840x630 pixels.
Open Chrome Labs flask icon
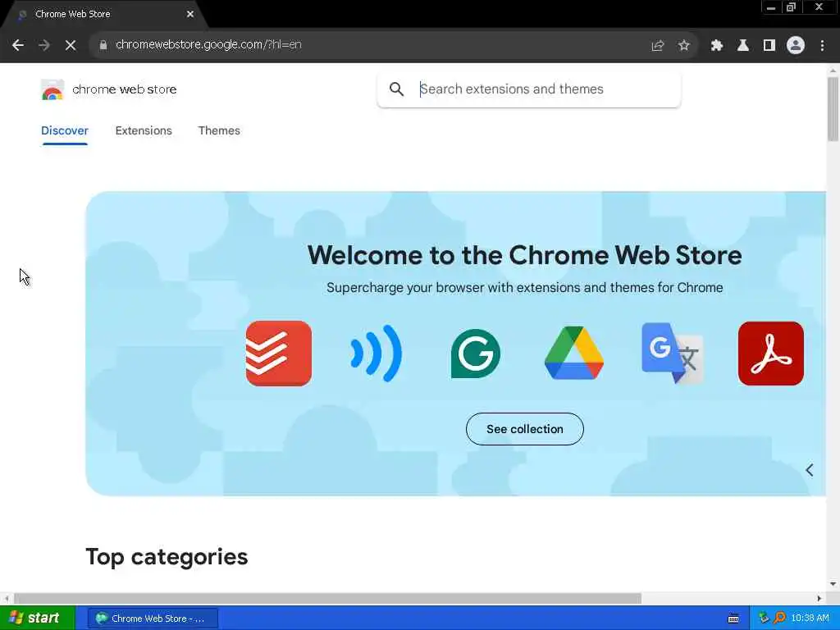point(742,46)
